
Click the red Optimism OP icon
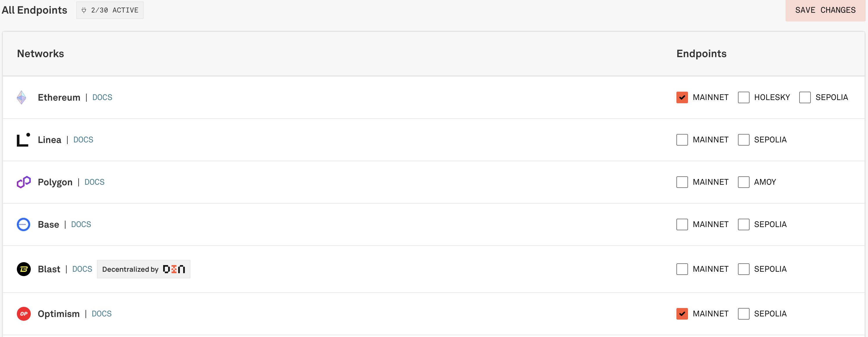(x=24, y=314)
